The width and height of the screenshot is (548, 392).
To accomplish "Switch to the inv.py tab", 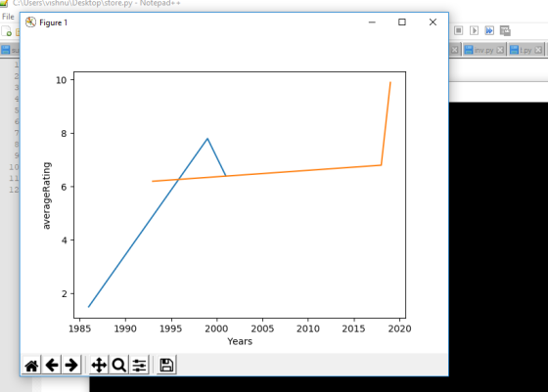I will (x=484, y=50).
